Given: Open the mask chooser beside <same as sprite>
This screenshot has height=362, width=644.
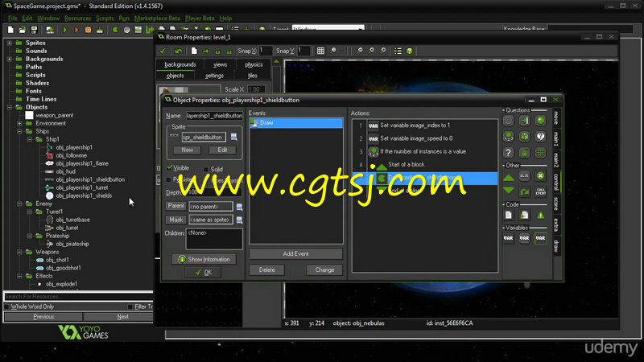Looking at the screenshot, I should [239, 220].
